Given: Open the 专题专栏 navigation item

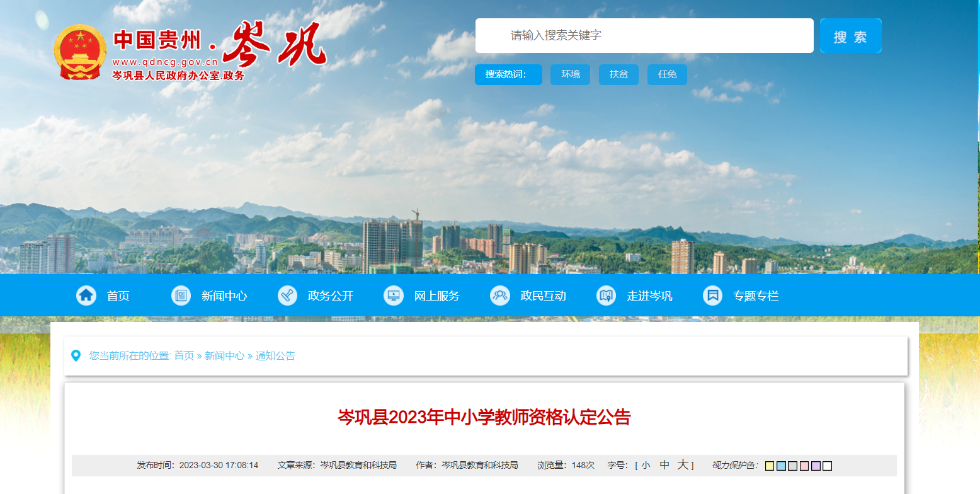Looking at the screenshot, I should point(756,296).
